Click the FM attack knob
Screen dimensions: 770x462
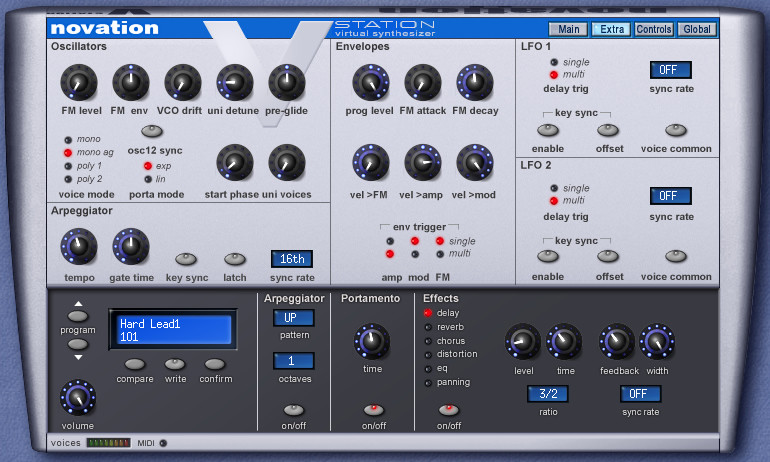423,82
